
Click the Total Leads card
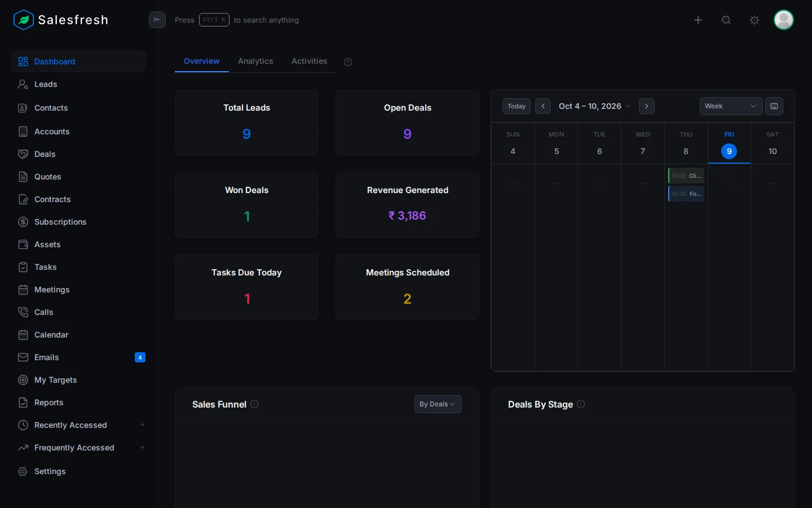tap(246, 122)
